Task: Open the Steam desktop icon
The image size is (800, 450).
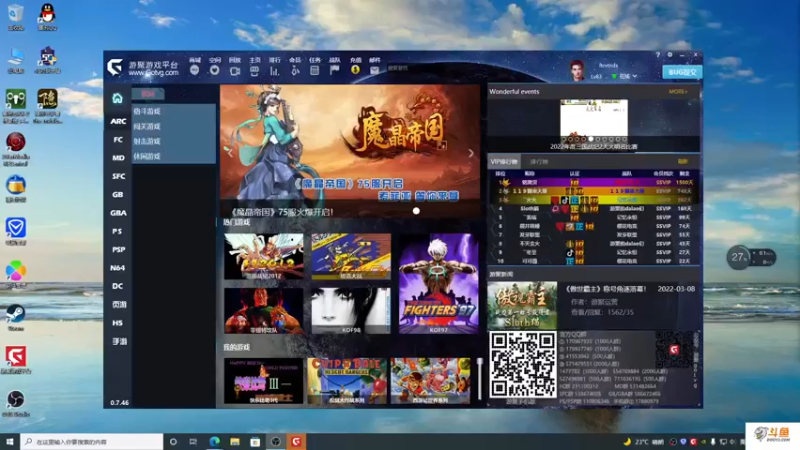Action: [15, 317]
